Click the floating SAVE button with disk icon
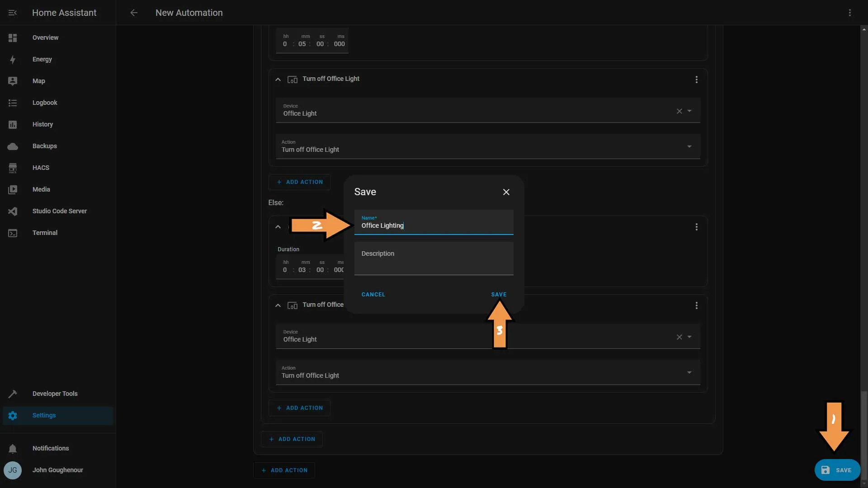 pos(837,470)
